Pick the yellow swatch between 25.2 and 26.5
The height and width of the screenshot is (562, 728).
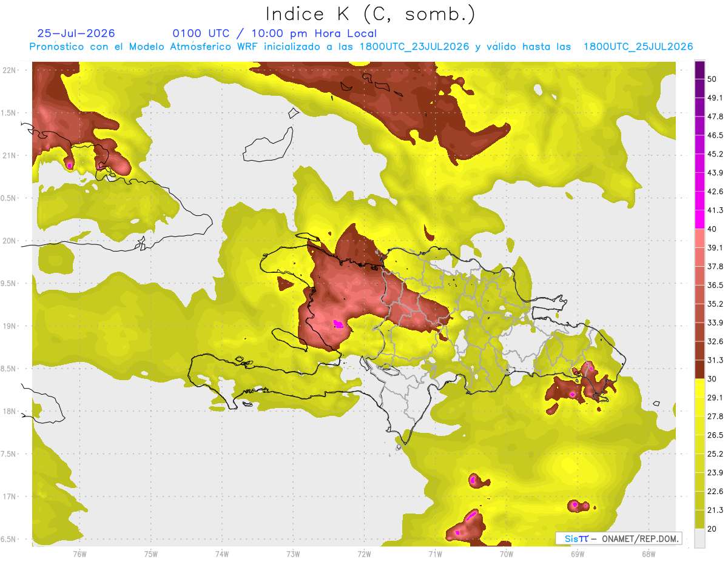point(699,444)
